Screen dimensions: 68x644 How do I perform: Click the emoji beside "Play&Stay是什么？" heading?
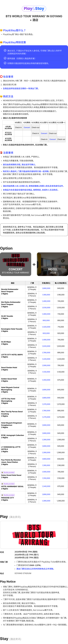point(1,30)
